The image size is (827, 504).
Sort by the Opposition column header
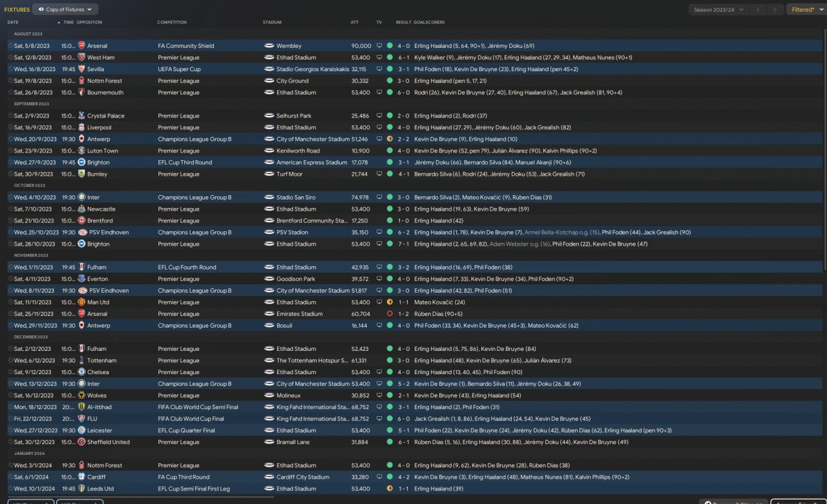tap(89, 23)
